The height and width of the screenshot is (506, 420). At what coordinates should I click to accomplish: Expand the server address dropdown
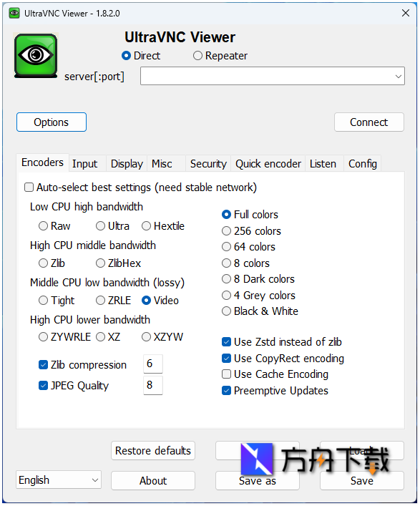(399, 76)
